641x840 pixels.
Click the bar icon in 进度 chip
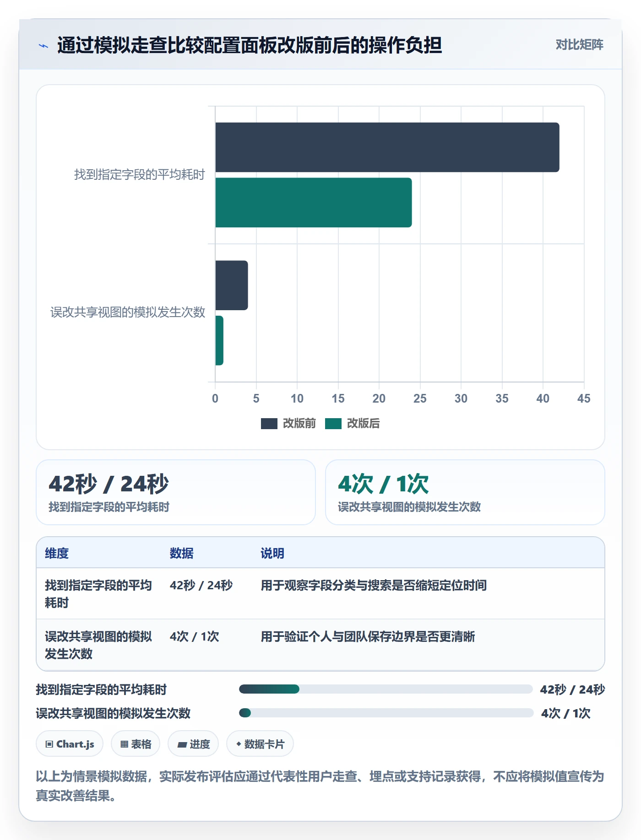182,745
